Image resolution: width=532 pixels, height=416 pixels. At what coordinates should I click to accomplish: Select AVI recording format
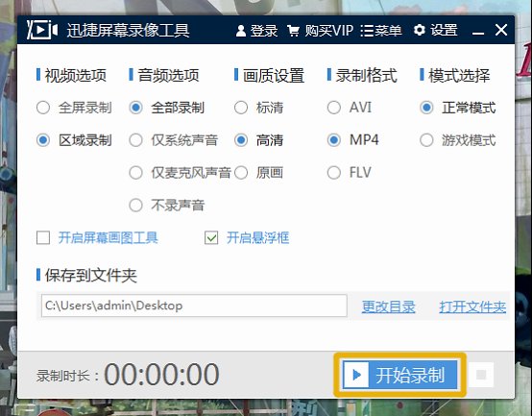click(350, 108)
